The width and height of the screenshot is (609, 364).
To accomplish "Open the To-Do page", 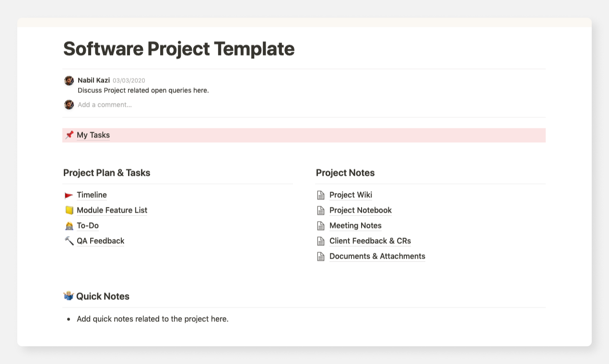I will point(87,226).
